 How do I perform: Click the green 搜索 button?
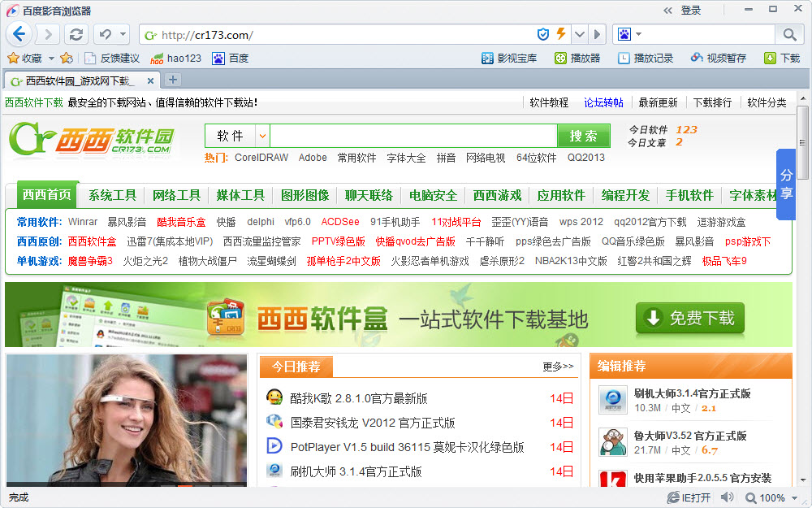pos(584,136)
